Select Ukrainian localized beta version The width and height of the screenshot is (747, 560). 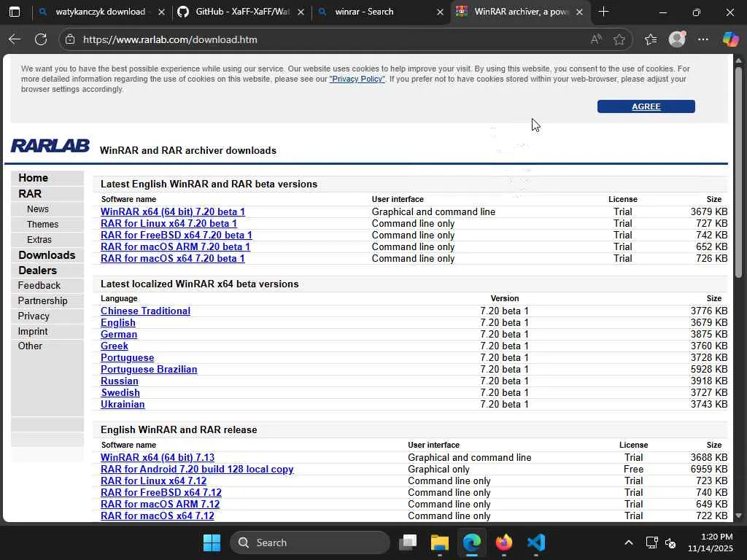click(x=123, y=404)
